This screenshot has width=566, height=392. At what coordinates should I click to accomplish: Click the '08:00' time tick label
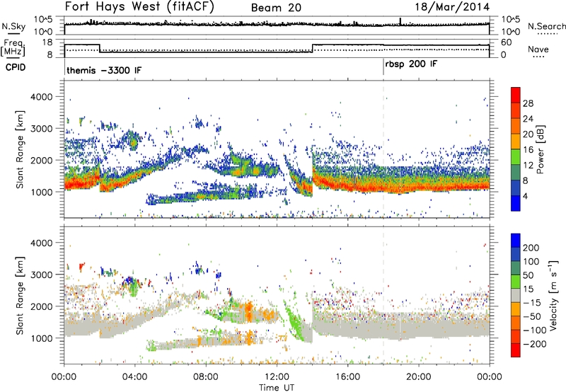(206, 377)
